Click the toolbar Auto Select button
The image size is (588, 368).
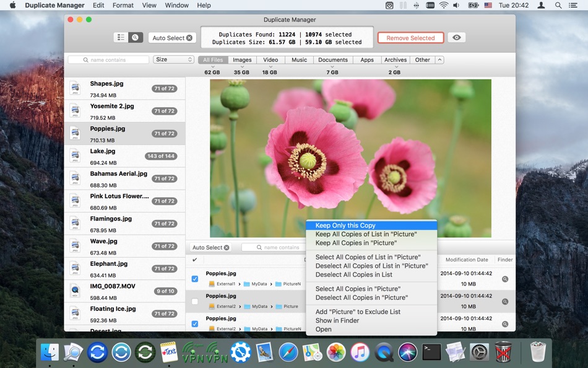172,38
